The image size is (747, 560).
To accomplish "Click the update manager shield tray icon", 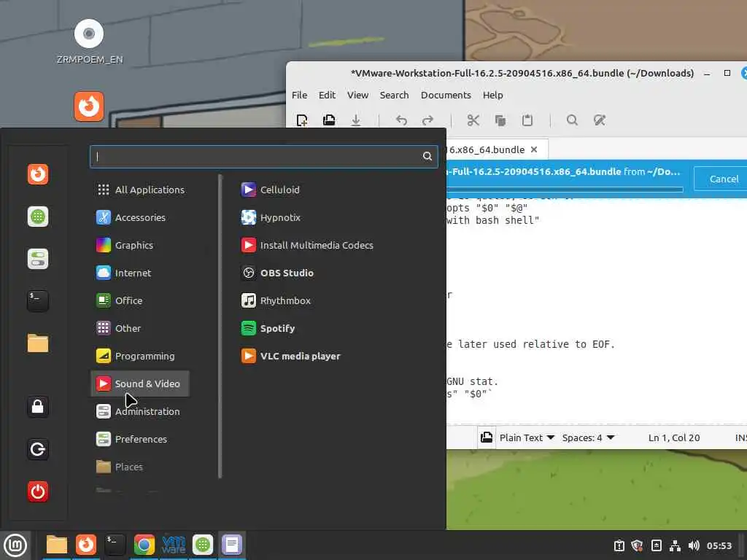I will pyautogui.click(x=638, y=545).
